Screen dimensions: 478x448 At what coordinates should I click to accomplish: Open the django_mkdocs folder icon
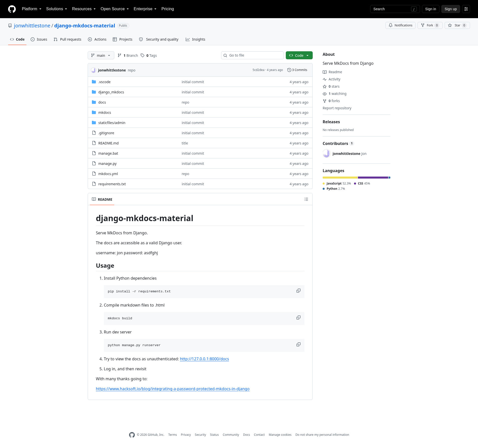coord(94,92)
